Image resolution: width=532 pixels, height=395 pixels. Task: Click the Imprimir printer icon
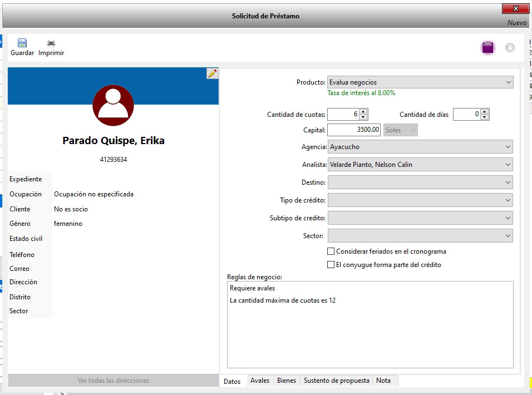coord(51,43)
